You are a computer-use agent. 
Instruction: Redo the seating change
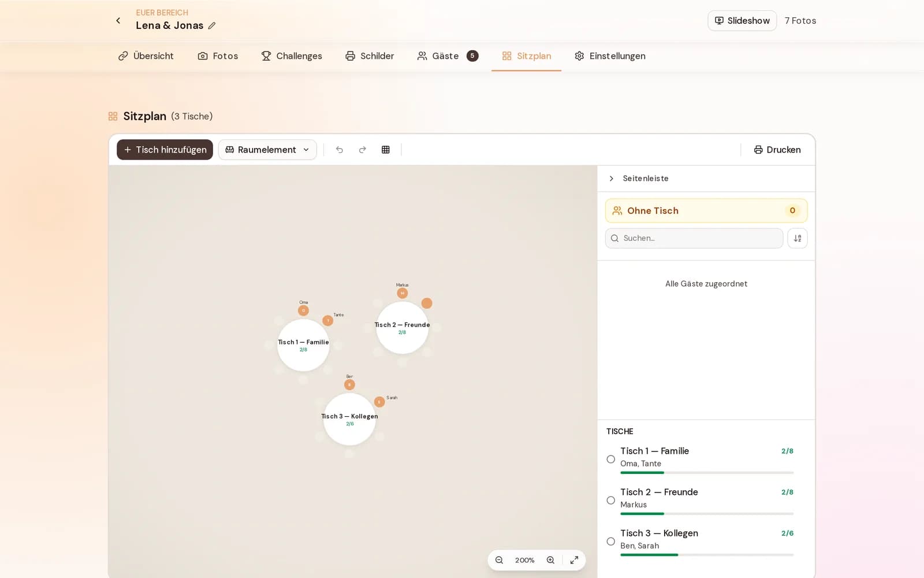[363, 150]
